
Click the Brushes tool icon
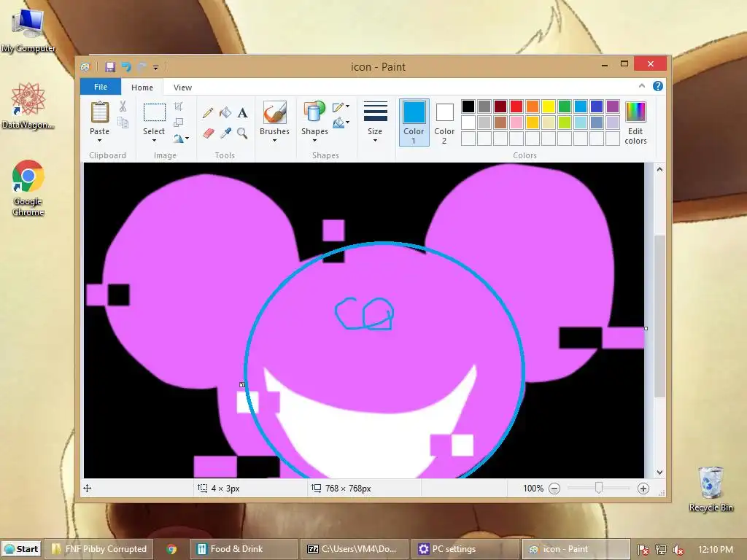click(x=275, y=113)
